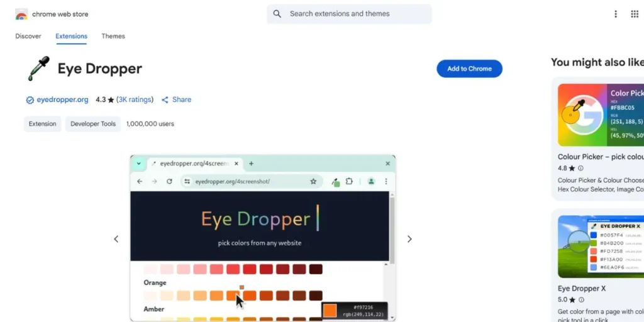Viewport: 644px width, 322px height.
Task: Focus the Search extensions and themes field
Action: click(x=349, y=14)
